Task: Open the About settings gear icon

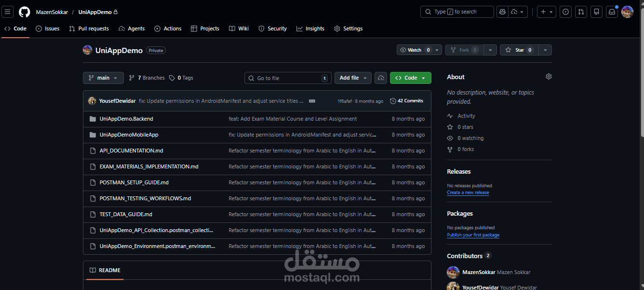Action: click(x=549, y=77)
